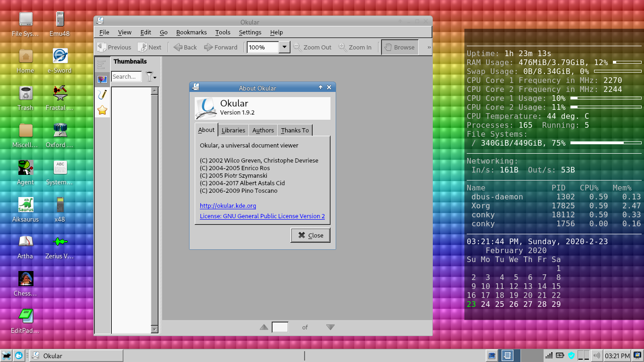This screenshot has height=362, width=644.
Task: Switch to the About tab
Action: pos(206,130)
